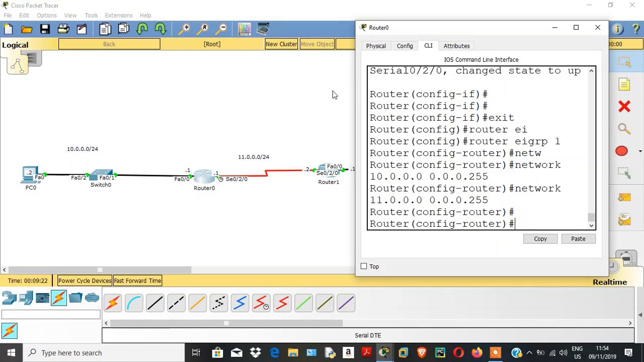Select the Connections device category
Image resolution: width=644 pixels, height=362 pixels.
[x=59, y=298]
